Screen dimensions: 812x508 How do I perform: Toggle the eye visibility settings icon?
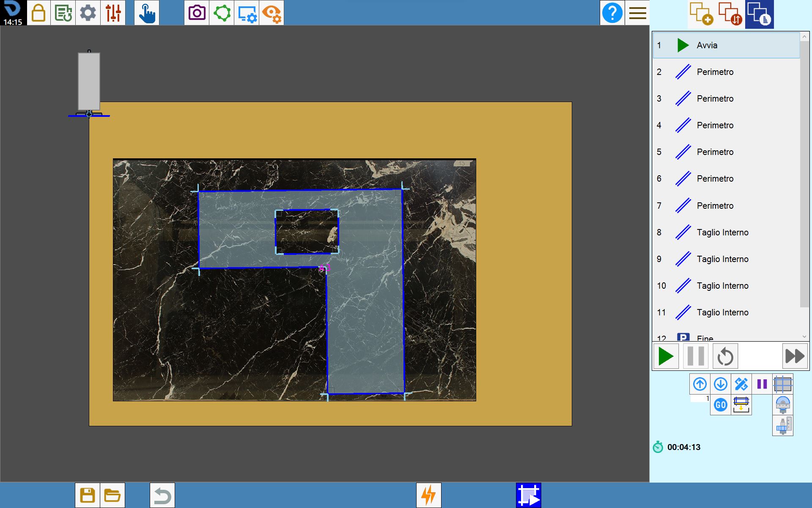(x=272, y=13)
